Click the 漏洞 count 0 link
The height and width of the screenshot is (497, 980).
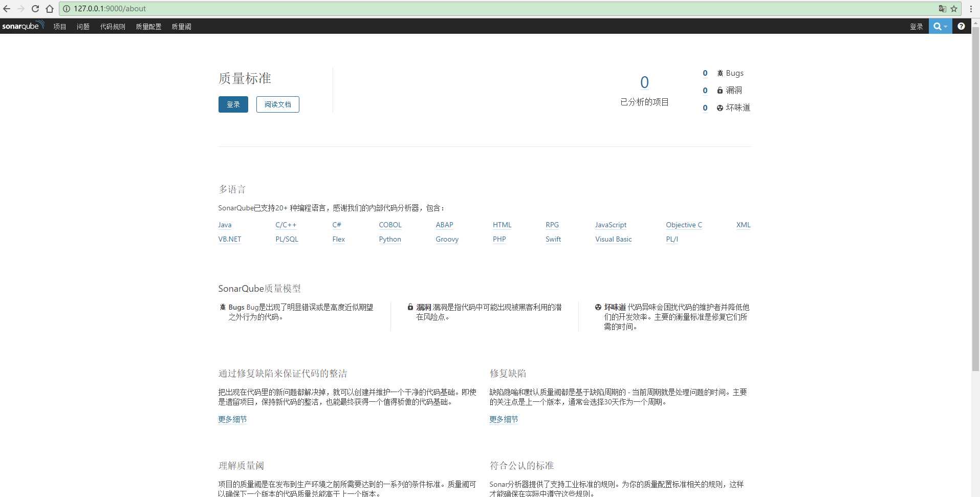click(705, 91)
